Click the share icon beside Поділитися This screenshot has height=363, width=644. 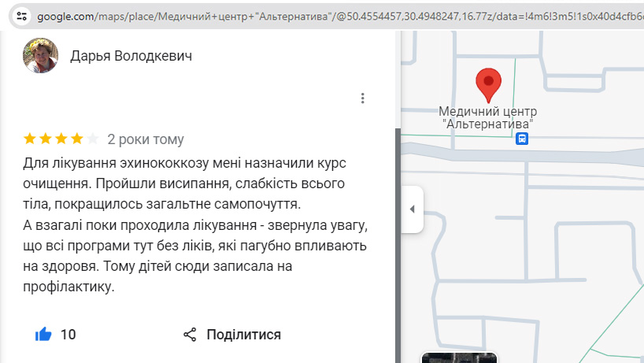[x=190, y=335]
